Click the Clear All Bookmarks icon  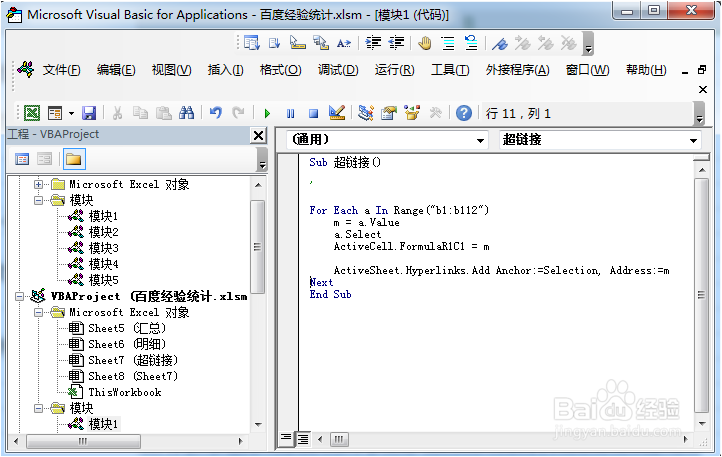tap(569, 43)
